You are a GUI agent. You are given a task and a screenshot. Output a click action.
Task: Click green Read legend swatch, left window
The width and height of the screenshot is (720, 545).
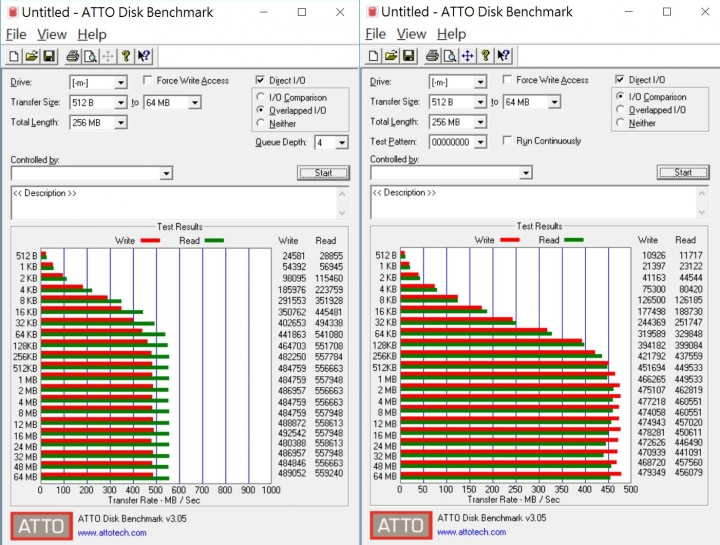pyautogui.click(x=214, y=241)
